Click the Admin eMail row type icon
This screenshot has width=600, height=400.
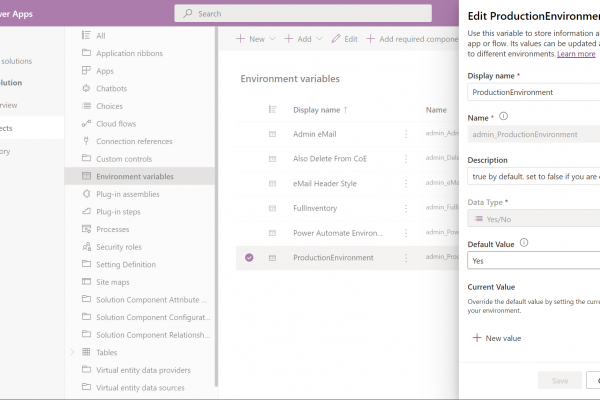tap(272, 134)
